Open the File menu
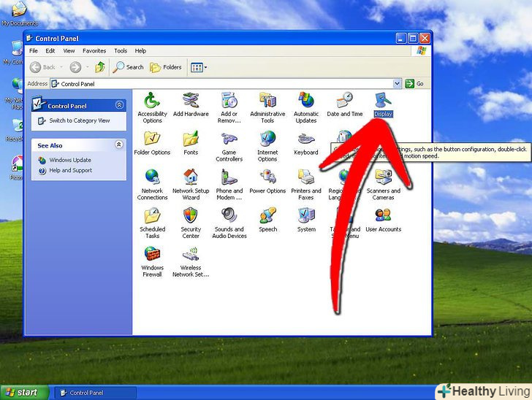Image resolution: width=532 pixels, height=400 pixels. tap(34, 51)
